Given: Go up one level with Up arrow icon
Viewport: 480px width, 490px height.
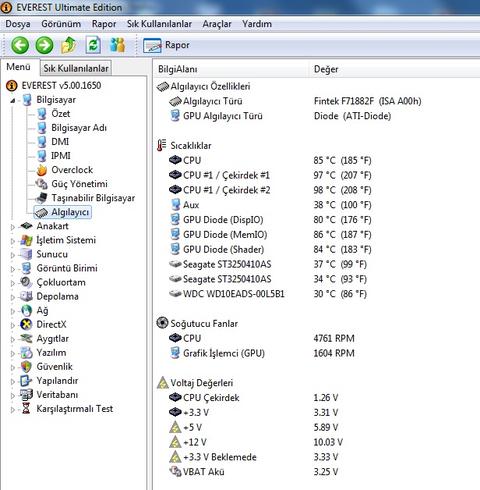Looking at the screenshot, I should [69, 45].
